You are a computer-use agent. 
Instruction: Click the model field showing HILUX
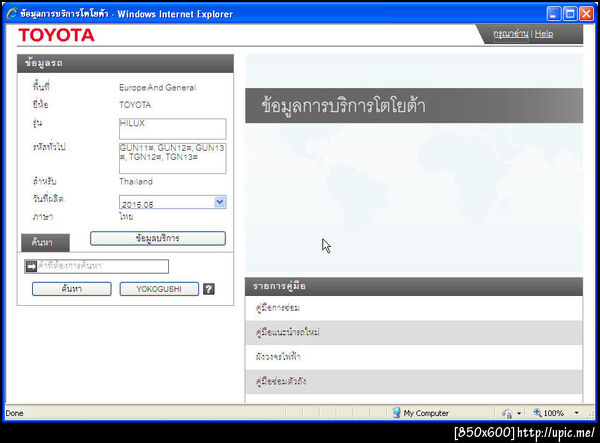173,129
